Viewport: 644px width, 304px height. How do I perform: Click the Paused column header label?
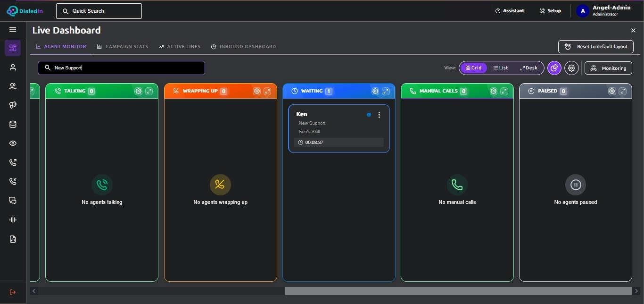coord(547,91)
